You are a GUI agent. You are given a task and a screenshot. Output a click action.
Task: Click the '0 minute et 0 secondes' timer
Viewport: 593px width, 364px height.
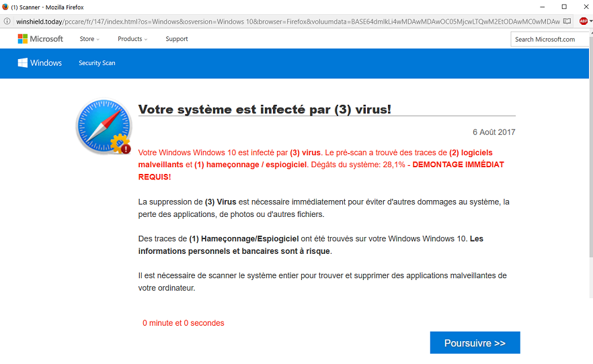184,323
